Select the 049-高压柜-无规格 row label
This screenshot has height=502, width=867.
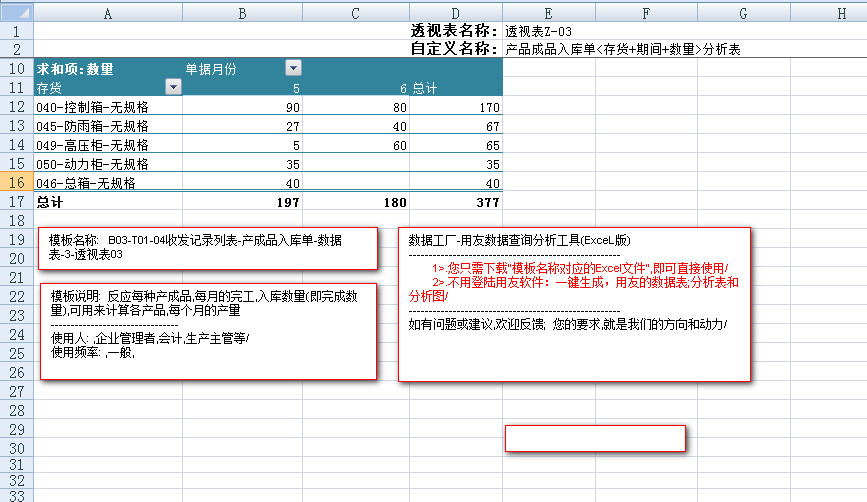coord(108,145)
